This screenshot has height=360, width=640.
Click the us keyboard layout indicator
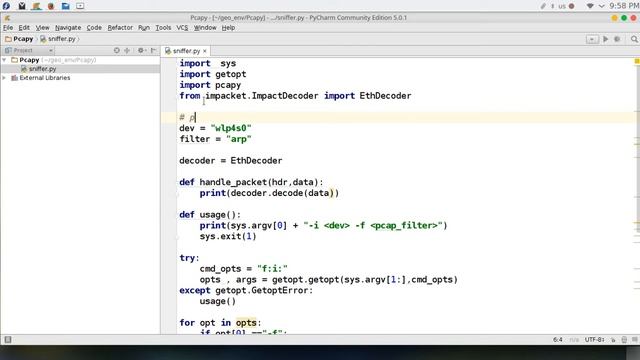coord(562,6)
